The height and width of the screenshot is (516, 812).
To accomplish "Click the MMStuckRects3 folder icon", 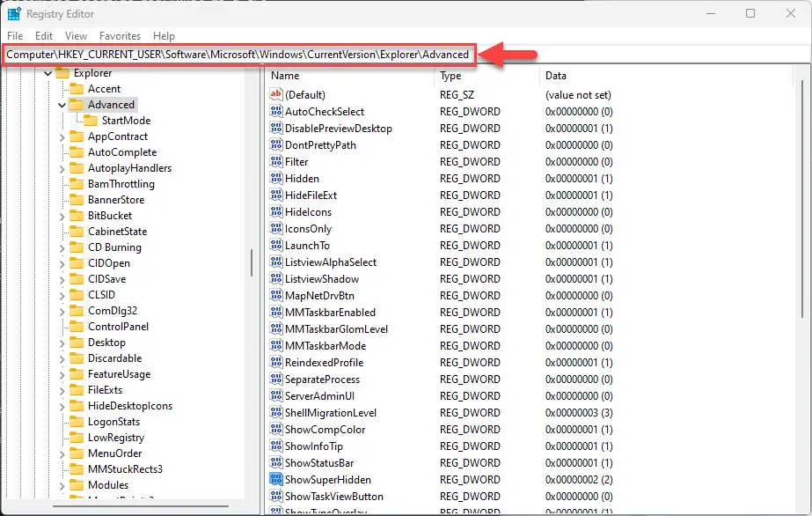I will click(x=77, y=469).
